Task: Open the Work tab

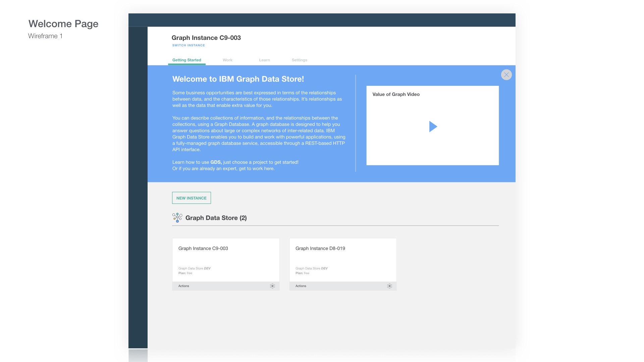Action: (x=227, y=60)
